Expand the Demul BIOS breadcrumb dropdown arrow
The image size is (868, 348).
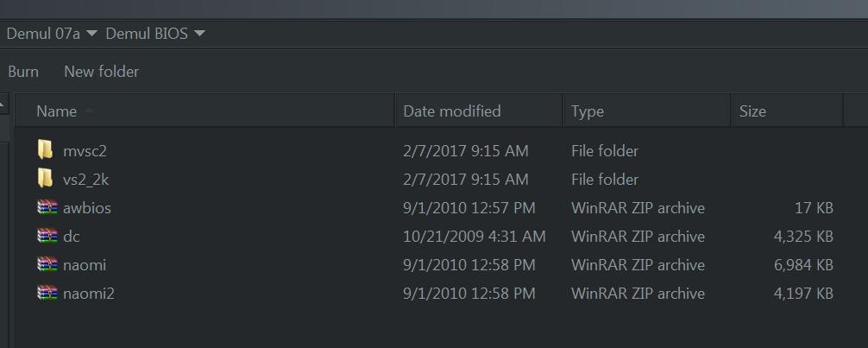199,34
